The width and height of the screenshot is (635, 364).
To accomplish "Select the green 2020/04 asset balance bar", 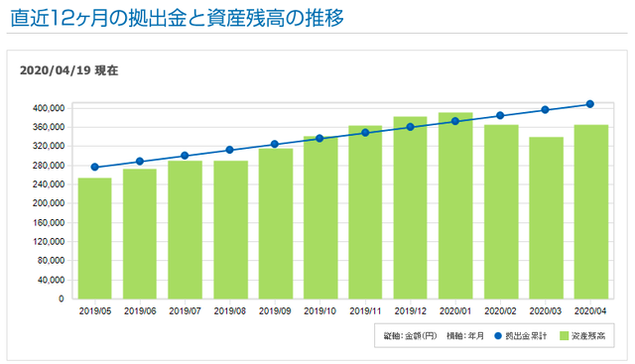I will (591, 212).
